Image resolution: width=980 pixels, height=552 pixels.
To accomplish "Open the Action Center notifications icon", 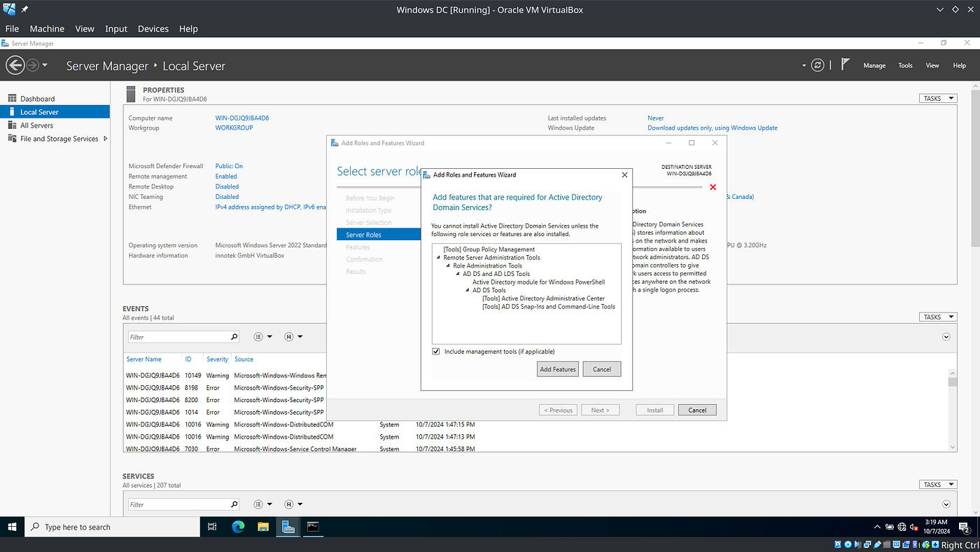I will [964, 527].
